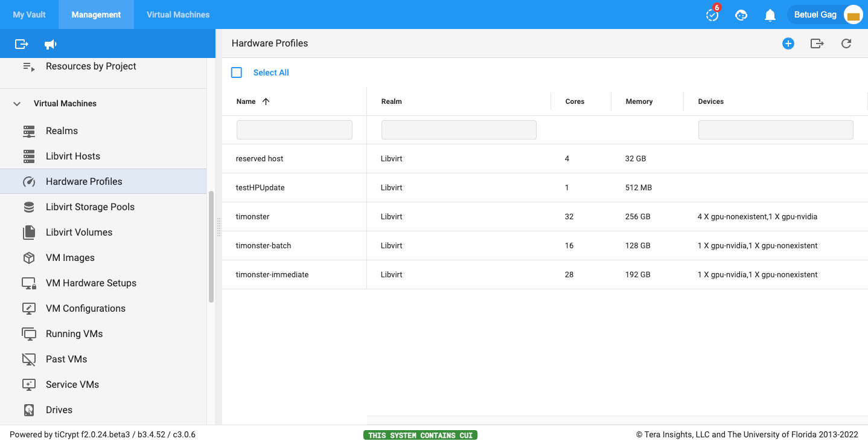The image size is (868, 444).
Task: Sort by Name column ascending arrow
Action: coord(266,101)
